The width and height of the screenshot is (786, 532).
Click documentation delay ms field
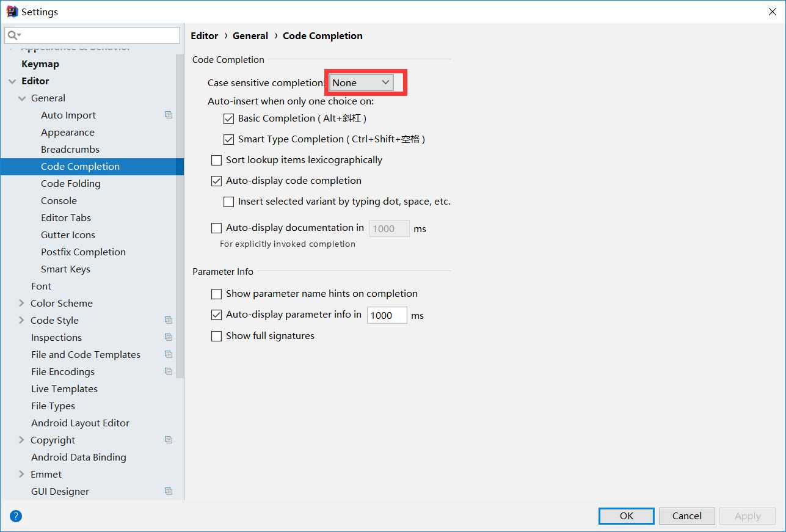390,228
